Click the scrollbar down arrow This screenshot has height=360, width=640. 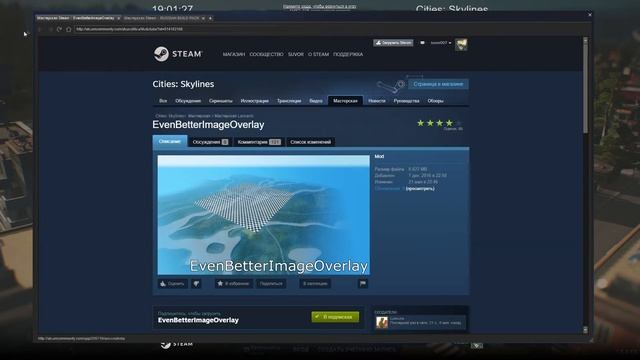[585, 329]
